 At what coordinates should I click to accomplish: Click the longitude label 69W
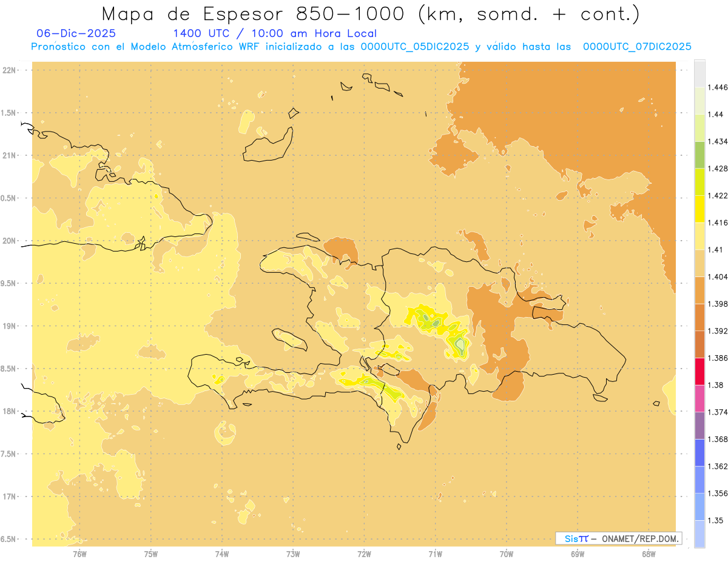tap(578, 553)
